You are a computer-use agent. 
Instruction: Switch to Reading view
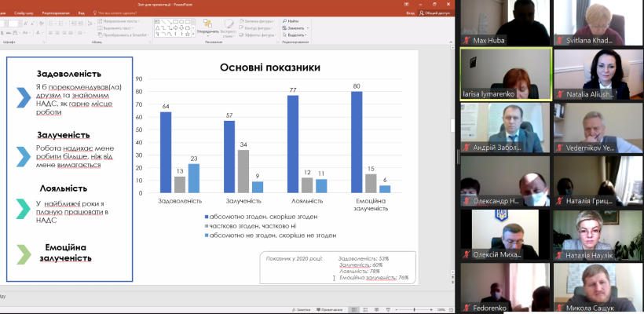(x=376, y=309)
